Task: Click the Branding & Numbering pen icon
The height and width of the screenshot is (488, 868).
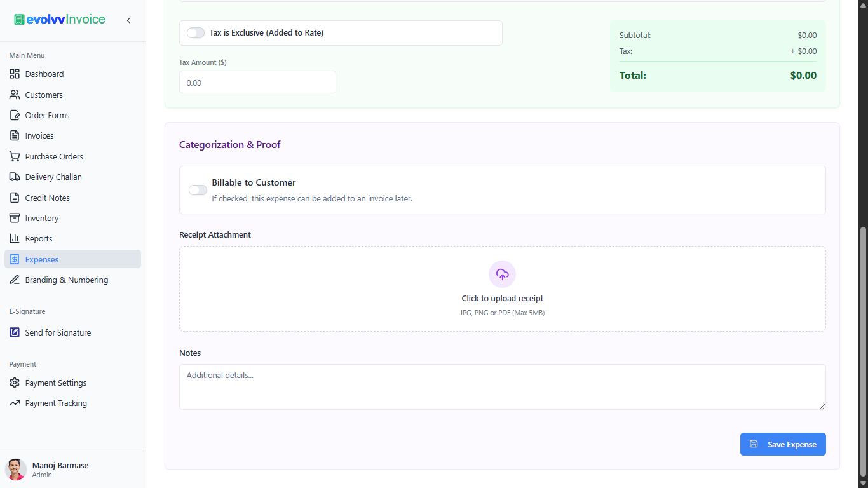Action: click(x=15, y=280)
